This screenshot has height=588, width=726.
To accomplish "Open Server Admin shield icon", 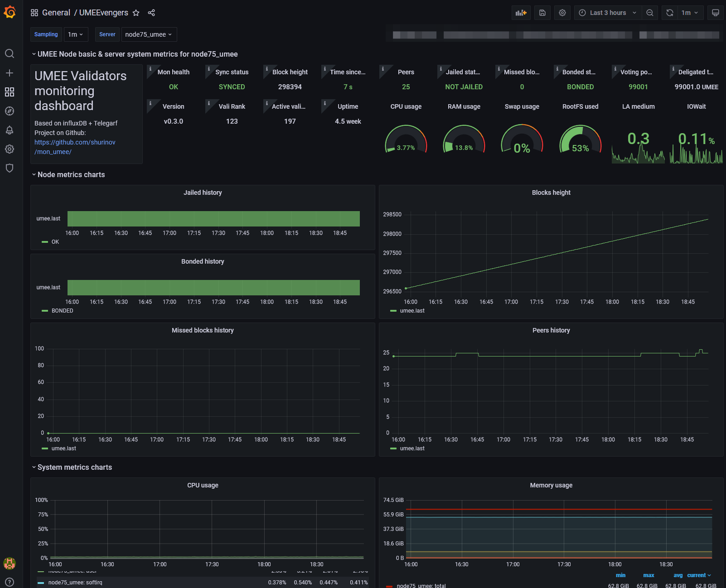I will click(x=10, y=168).
